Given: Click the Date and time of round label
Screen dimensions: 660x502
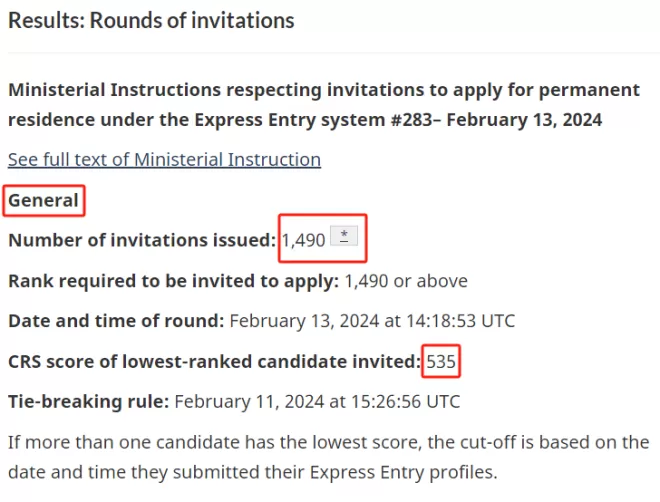Looking at the screenshot, I should pos(116,321).
